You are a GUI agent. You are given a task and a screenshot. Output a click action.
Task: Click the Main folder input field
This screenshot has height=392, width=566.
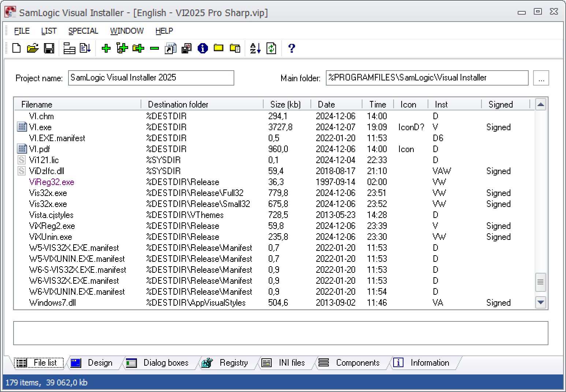click(x=427, y=78)
